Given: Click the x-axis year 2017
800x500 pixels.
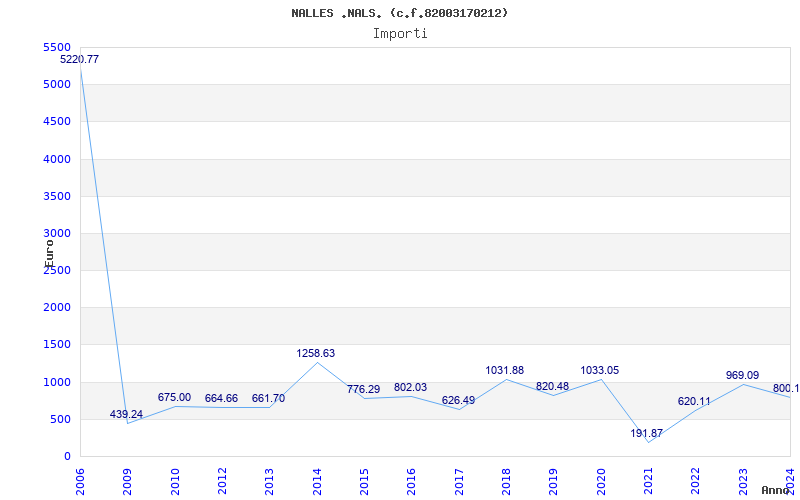Looking at the screenshot, I should point(459,481).
